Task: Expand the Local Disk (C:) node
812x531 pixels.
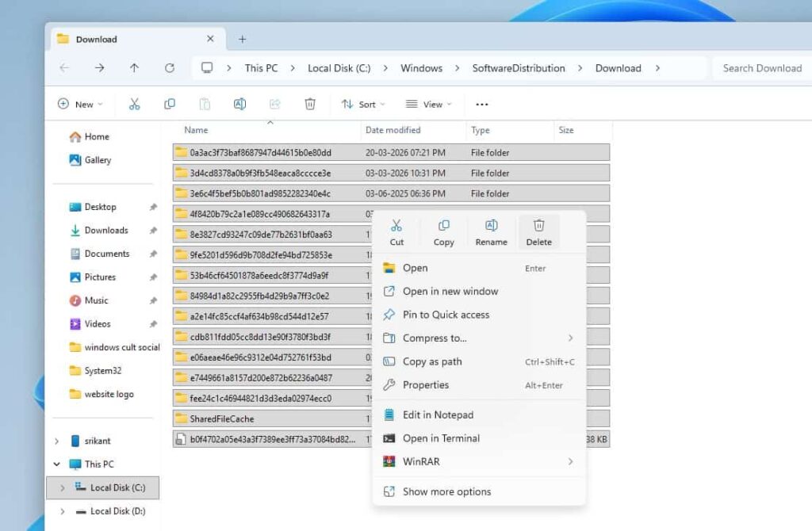Action: click(x=62, y=487)
